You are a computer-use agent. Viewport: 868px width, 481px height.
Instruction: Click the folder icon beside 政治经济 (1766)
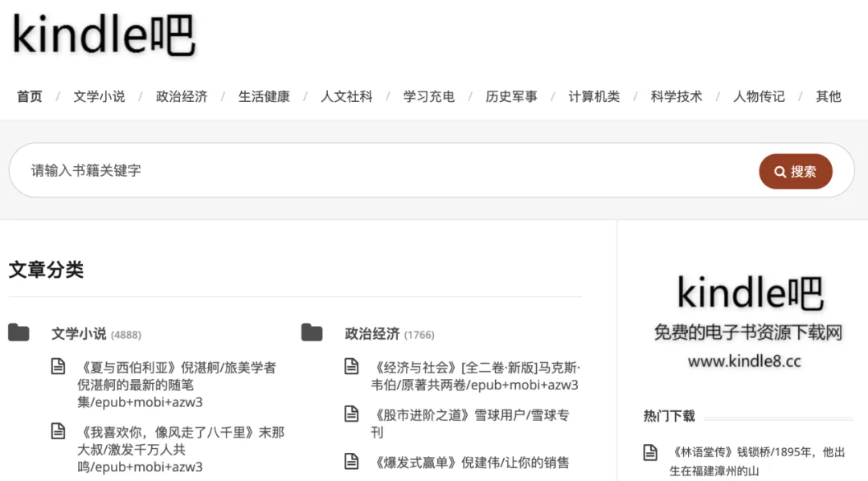[312, 332]
